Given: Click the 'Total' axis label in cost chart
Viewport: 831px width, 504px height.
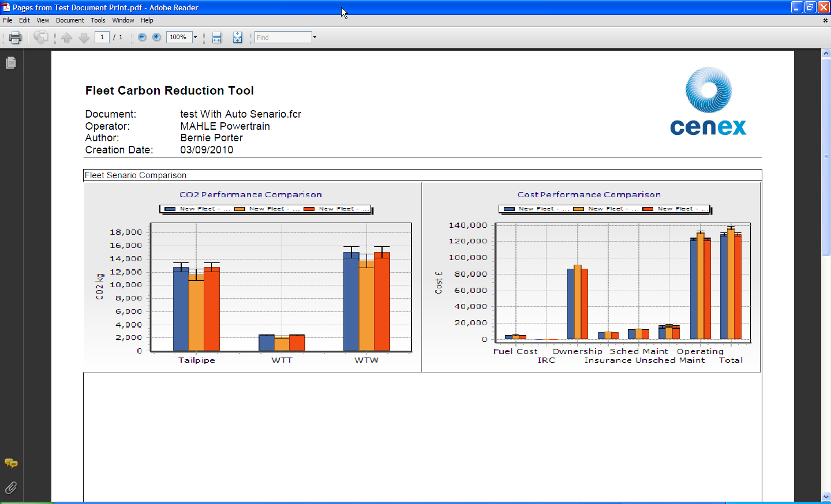Looking at the screenshot, I should pos(731,360).
